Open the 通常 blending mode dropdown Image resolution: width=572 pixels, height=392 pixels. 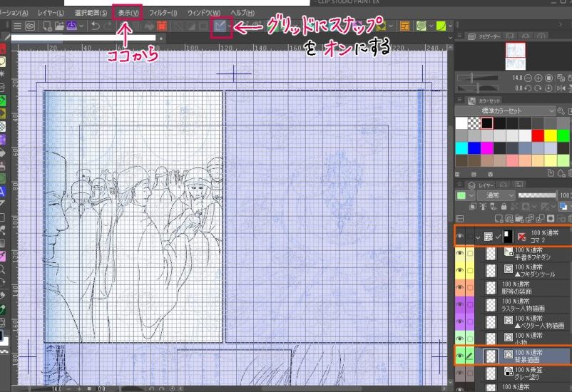pos(496,196)
